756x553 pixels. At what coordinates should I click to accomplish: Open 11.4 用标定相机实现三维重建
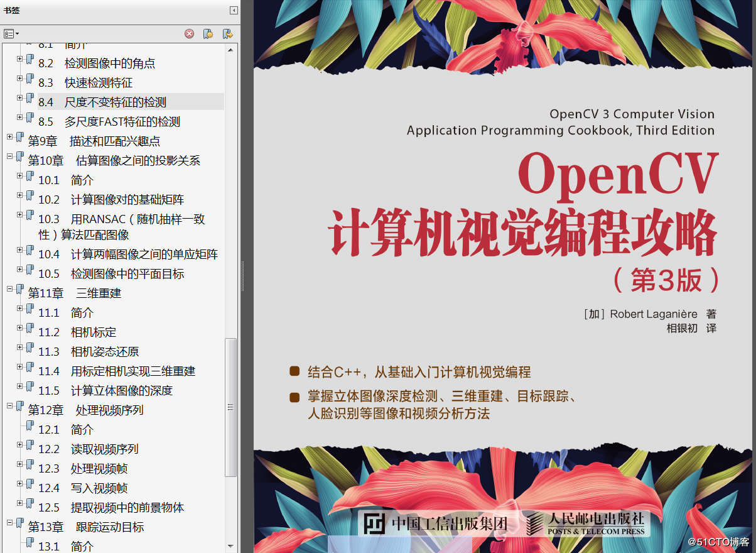coord(117,371)
